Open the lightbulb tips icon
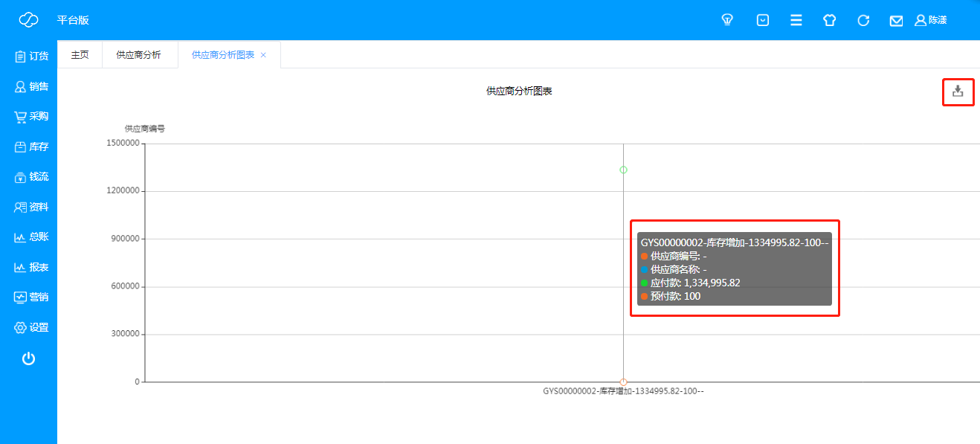The image size is (980, 444). 728,20
